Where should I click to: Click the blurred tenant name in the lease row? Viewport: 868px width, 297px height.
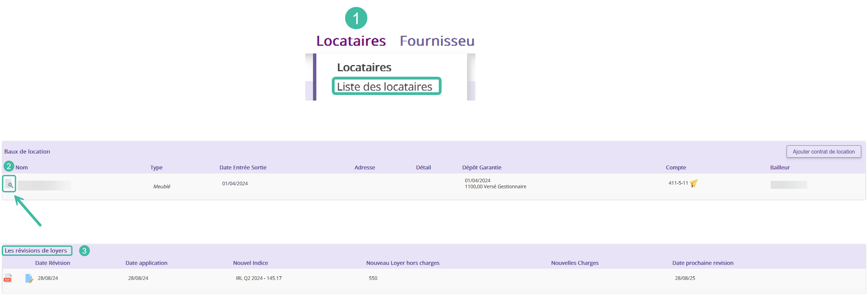(44, 185)
